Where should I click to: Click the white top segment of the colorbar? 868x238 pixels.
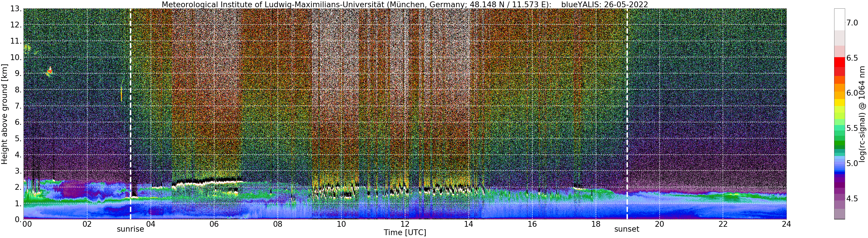tap(839, 20)
